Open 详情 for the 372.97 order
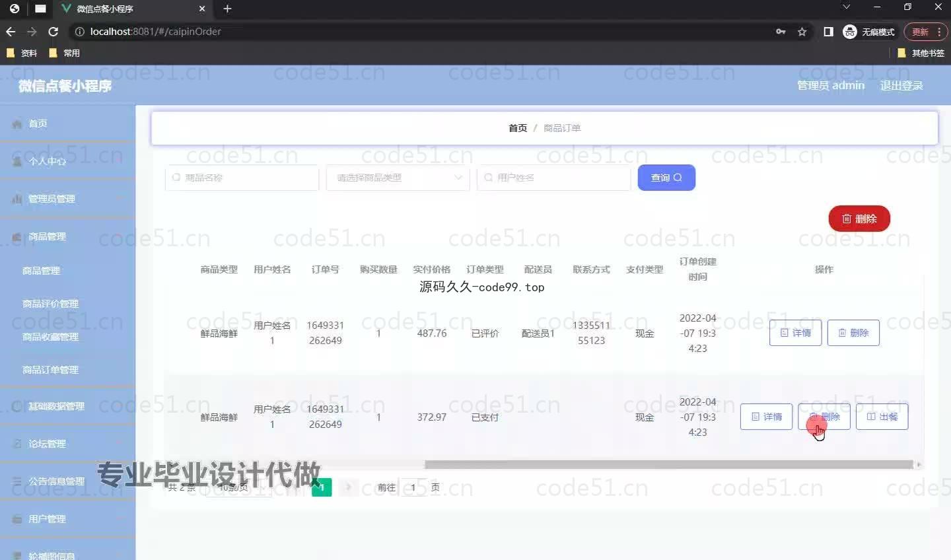 coord(766,417)
